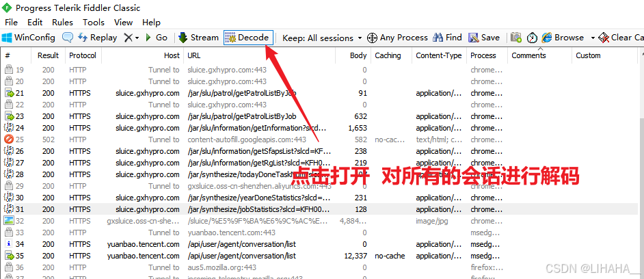Sort by the Body column header

click(x=353, y=55)
